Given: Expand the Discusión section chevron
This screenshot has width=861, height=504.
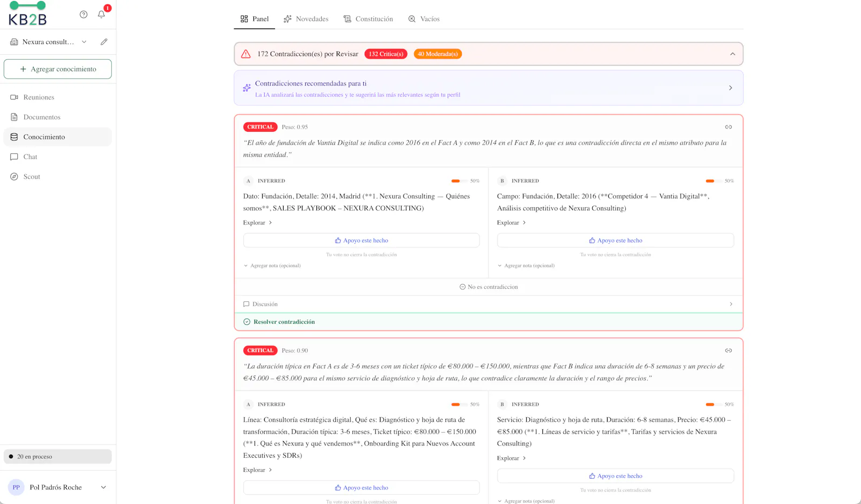Looking at the screenshot, I should [x=730, y=304].
